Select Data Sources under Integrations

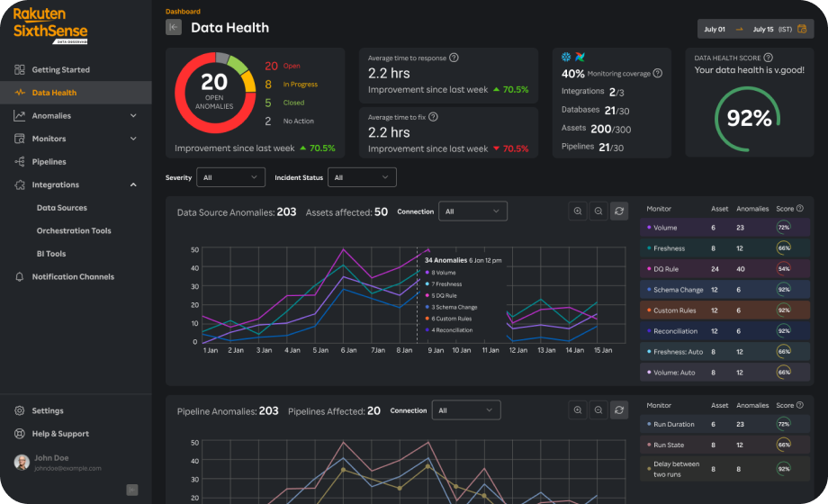tap(62, 208)
